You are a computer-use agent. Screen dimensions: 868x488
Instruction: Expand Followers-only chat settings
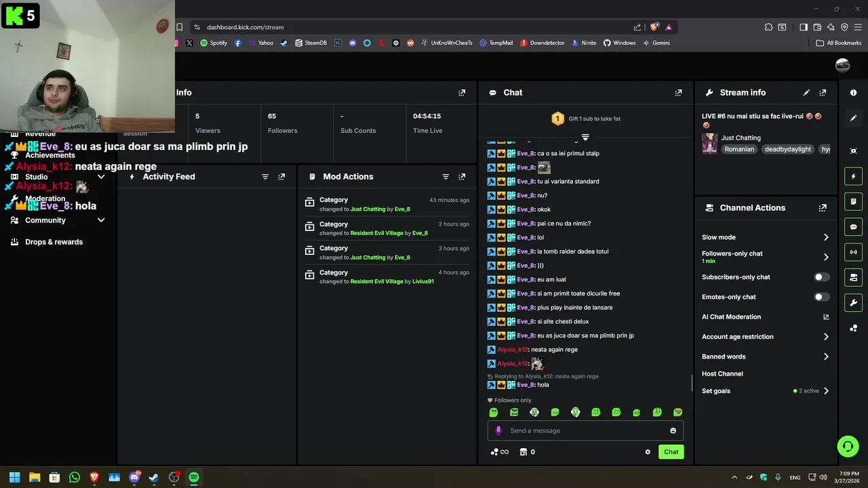(x=826, y=257)
